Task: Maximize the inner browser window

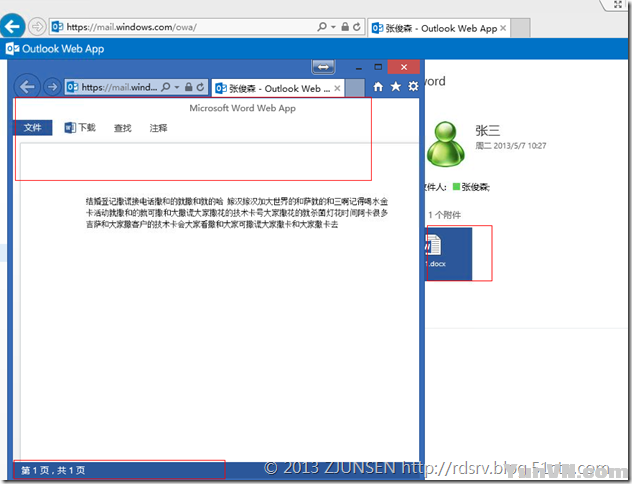Action: (378, 67)
